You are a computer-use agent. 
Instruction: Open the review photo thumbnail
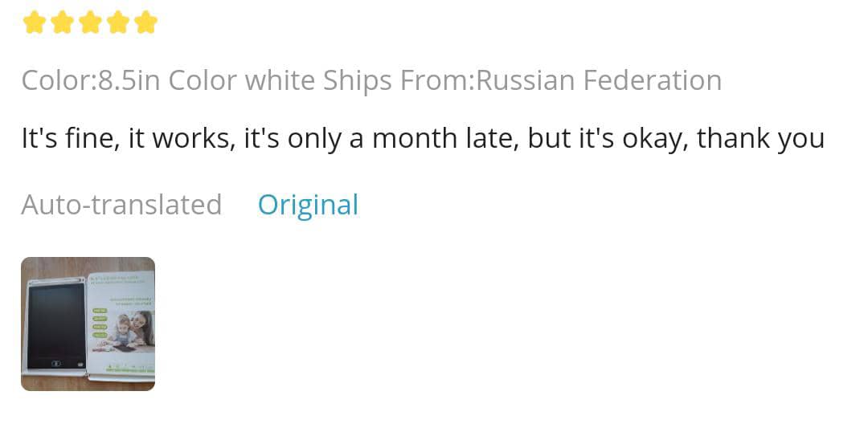[88, 324]
